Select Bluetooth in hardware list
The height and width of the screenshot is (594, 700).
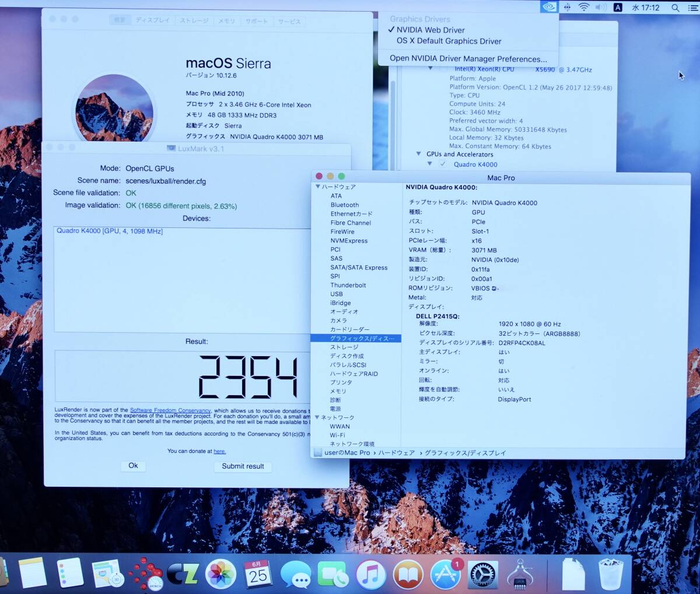(x=345, y=205)
